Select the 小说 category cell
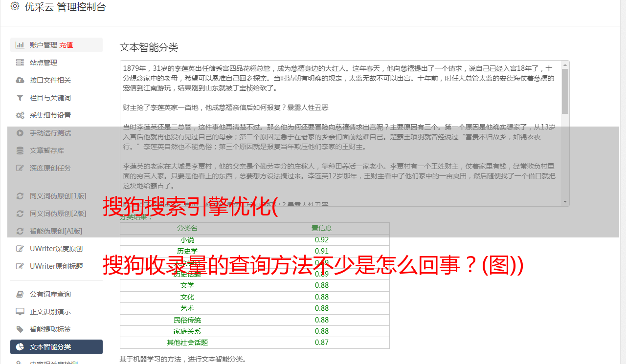The width and height of the screenshot is (626, 364). pyautogui.click(x=187, y=240)
